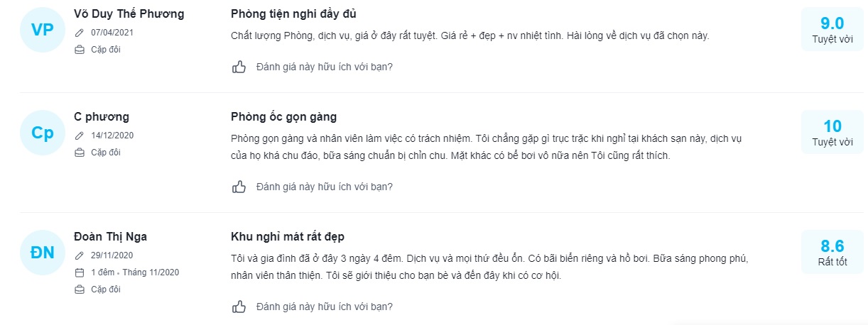The height and width of the screenshot is (325, 868).
Task: Click the Cp avatar circle
Action: [43, 133]
